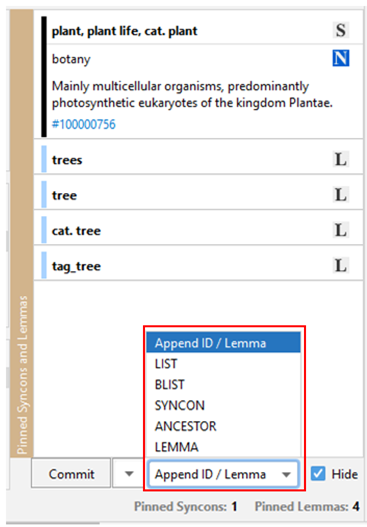This screenshot has width=367, height=527.
Task: Select highlighted Append ID / Lemma option
Action: click(x=223, y=343)
